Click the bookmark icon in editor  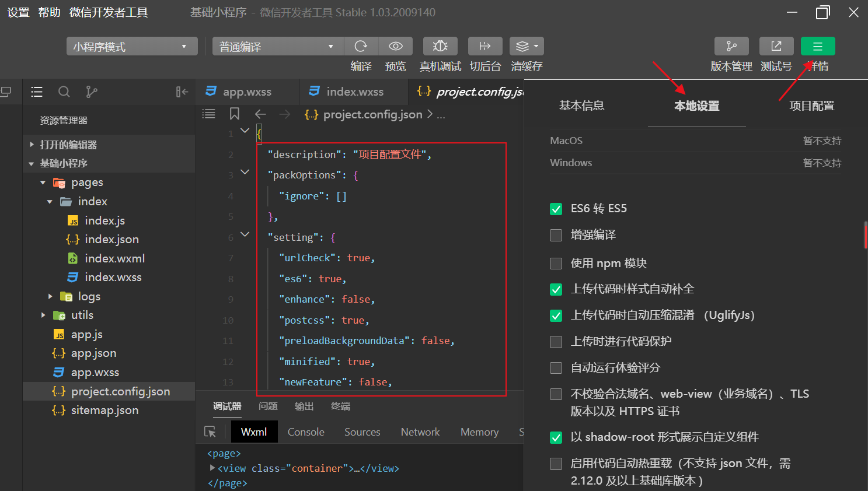pyautogui.click(x=235, y=114)
